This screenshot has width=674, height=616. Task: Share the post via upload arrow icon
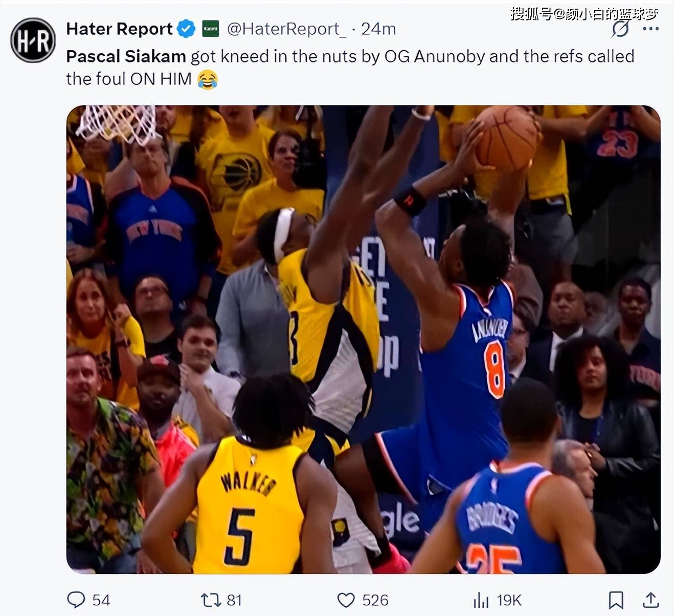point(650,600)
